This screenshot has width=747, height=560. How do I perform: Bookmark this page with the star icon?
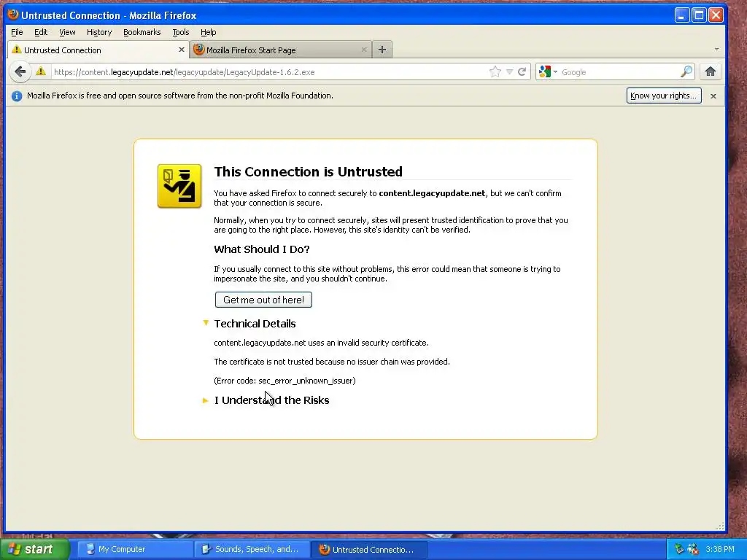(495, 72)
